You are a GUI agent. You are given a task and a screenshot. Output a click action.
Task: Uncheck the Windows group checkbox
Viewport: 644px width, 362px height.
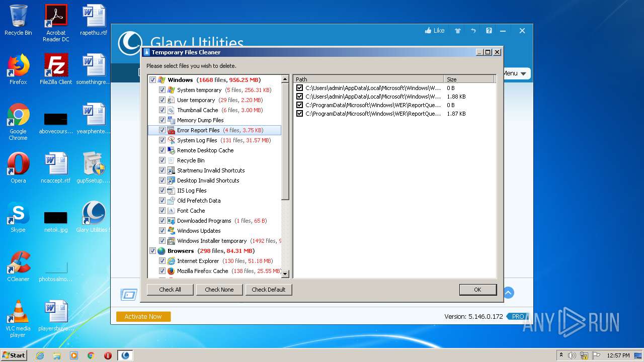click(x=152, y=80)
